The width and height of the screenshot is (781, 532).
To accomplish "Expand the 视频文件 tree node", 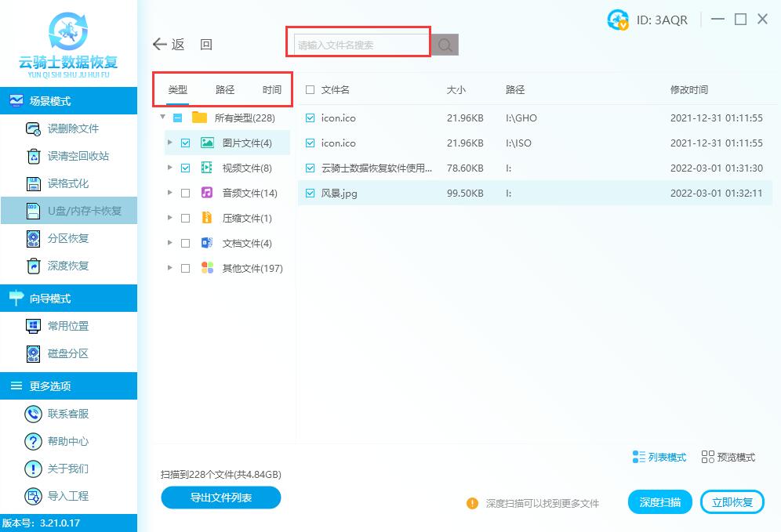I will point(169,167).
